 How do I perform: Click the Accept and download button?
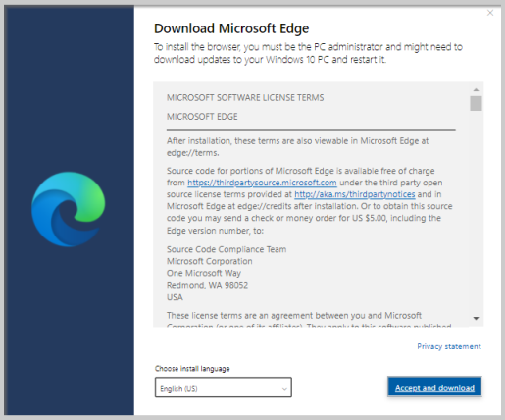click(x=434, y=388)
